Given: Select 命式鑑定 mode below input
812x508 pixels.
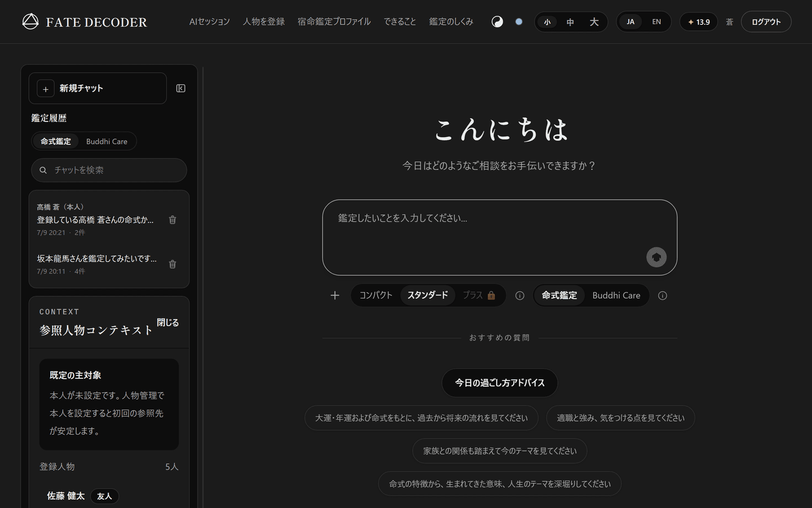Looking at the screenshot, I should [559, 295].
